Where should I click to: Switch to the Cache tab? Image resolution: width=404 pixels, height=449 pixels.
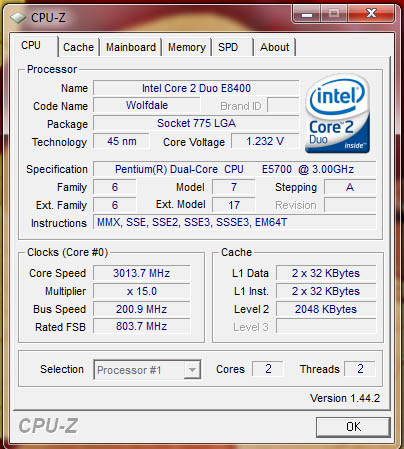(x=78, y=47)
